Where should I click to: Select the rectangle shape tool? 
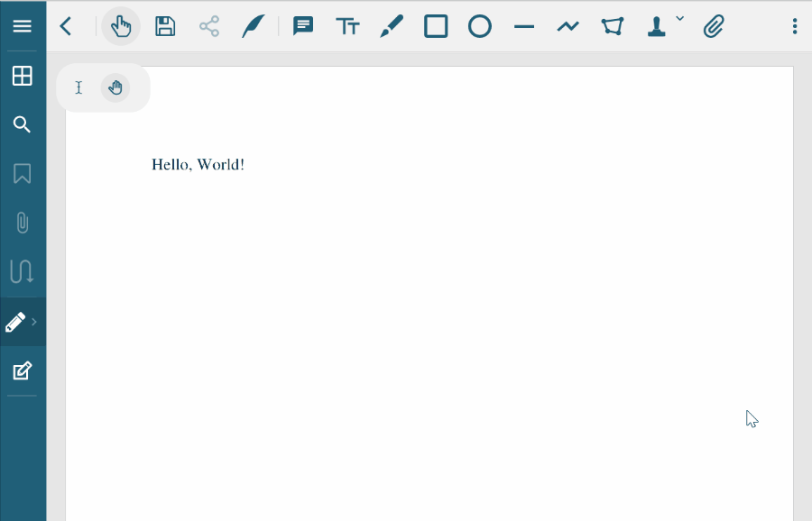pos(436,26)
